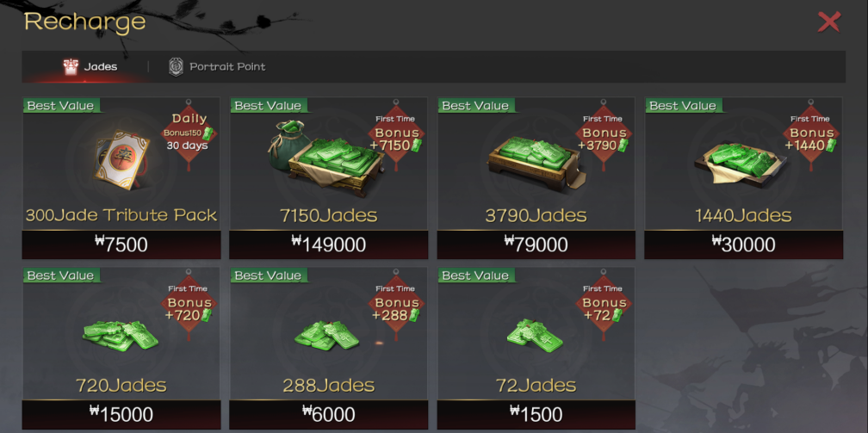
Task: Switch to the Portrait Point tab
Action: (217, 67)
